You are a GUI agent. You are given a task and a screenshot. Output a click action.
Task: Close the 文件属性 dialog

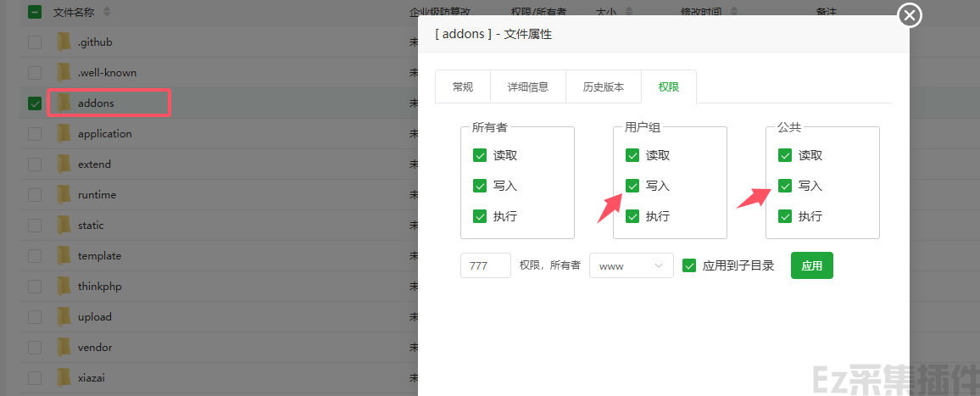910,15
